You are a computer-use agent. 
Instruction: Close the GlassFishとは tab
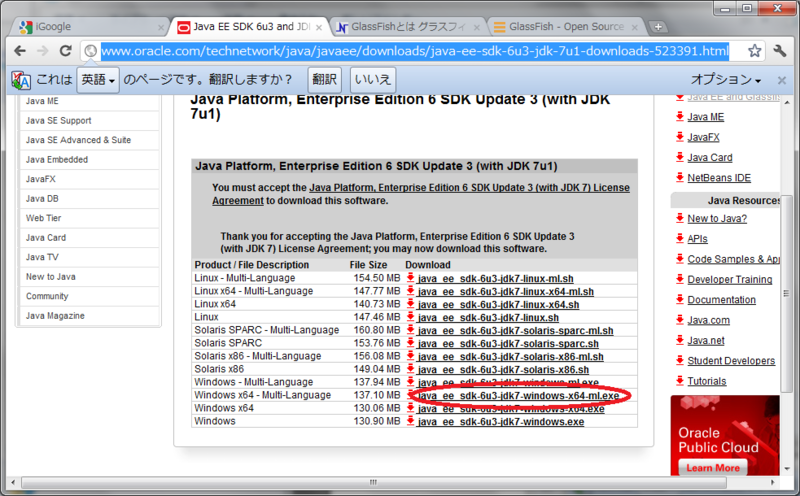pyautogui.click(x=477, y=28)
